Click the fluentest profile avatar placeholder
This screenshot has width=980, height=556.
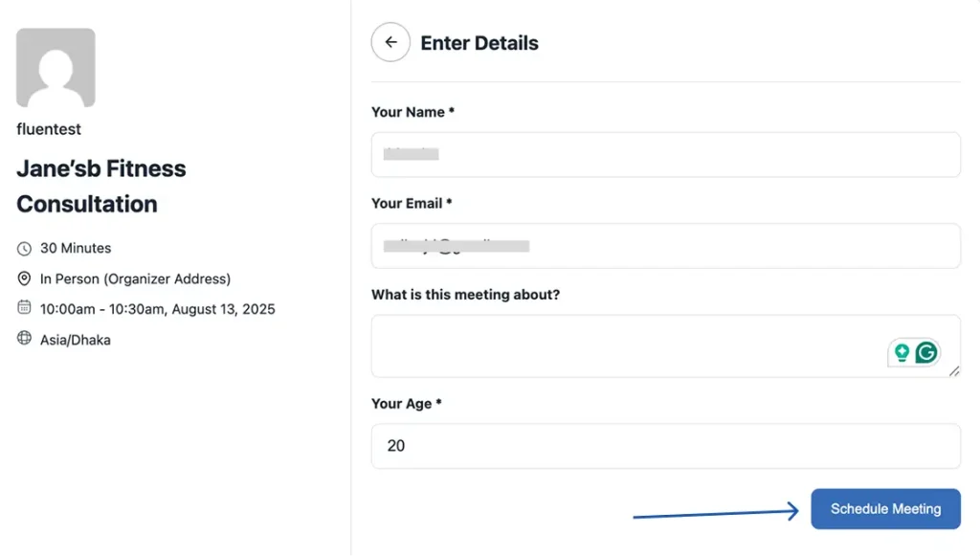56,67
